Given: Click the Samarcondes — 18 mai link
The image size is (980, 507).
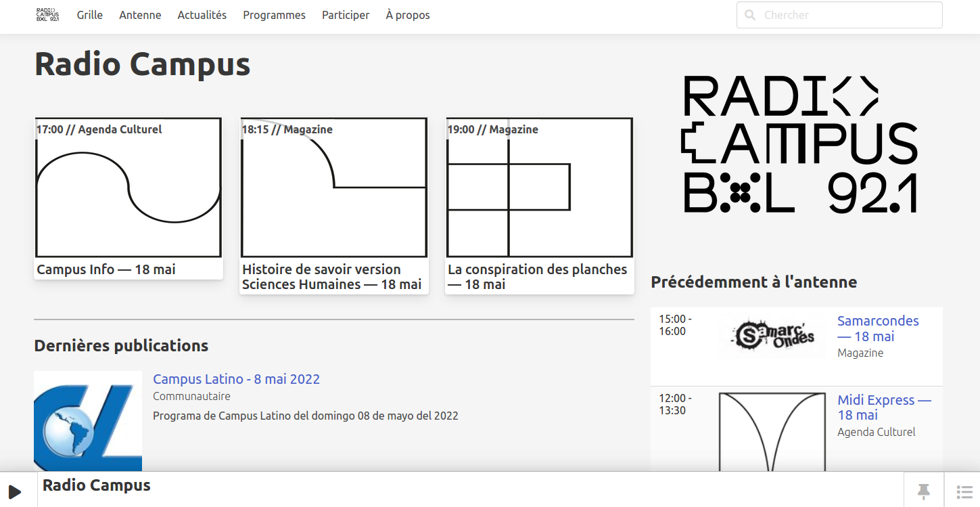Looking at the screenshot, I should [877, 328].
